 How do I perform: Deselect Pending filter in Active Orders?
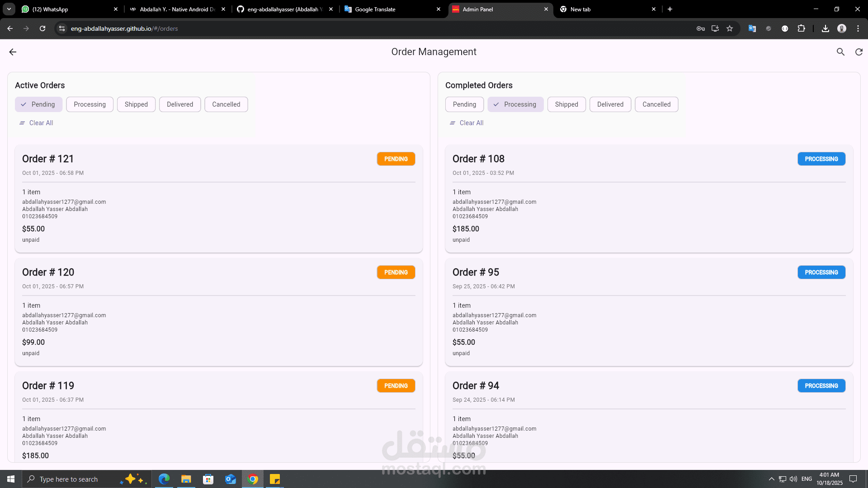coord(38,104)
